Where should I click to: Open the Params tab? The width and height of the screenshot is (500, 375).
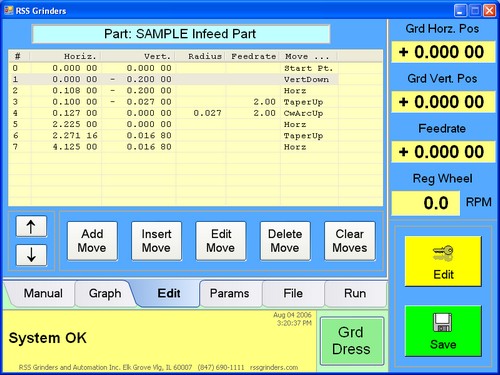pyautogui.click(x=230, y=293)
